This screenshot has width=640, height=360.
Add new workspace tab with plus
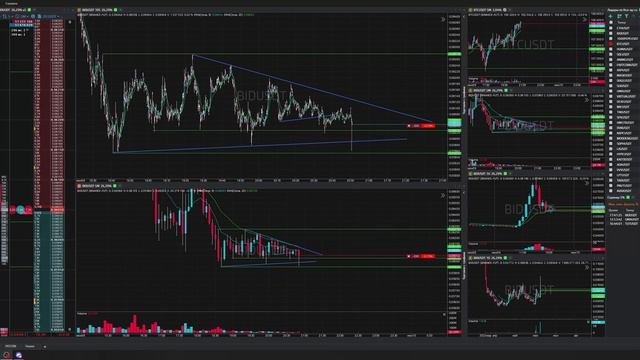point(44,347)
